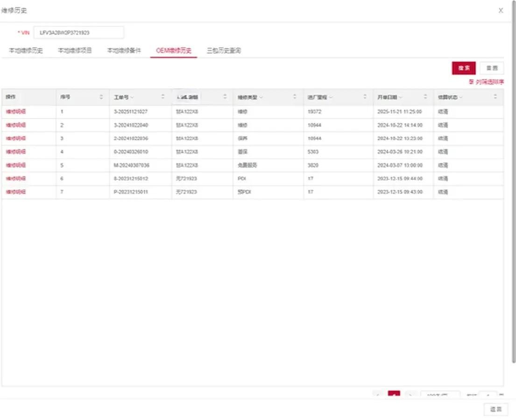Sort the 维修类型 column with its sorter icon

point(295,98)
